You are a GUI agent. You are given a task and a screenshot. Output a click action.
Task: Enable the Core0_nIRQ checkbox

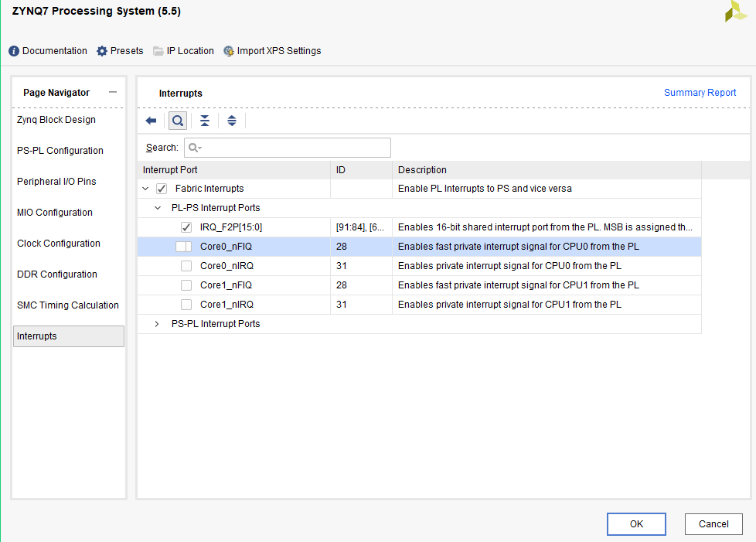[x=186, y=266]
